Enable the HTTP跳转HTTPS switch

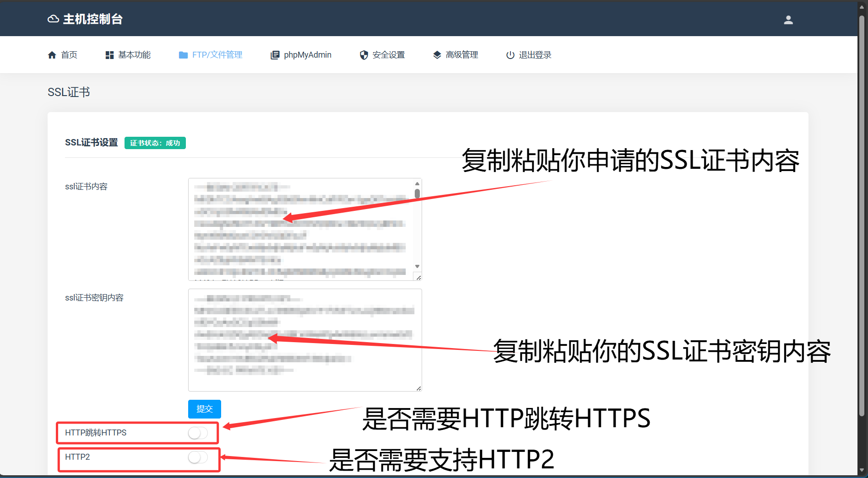pos(198,433)
